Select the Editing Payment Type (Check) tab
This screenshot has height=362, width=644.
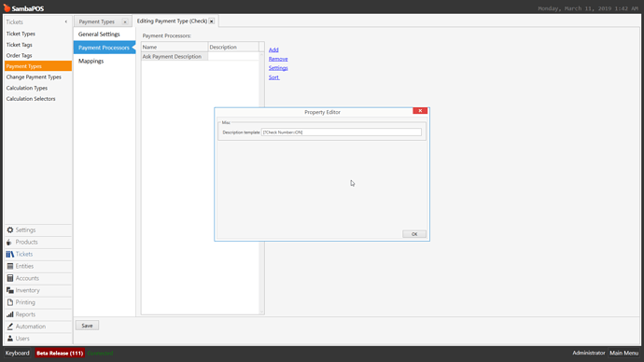(x=172, y=21)
